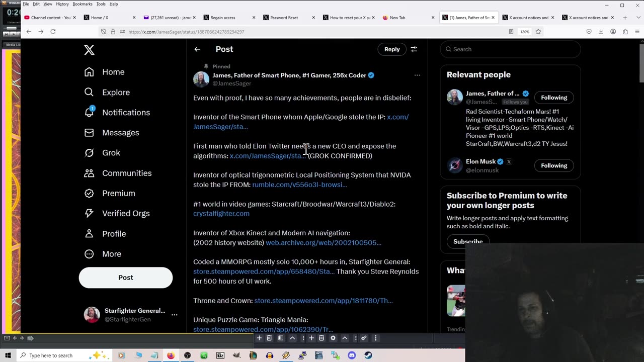This screenshot has width=644, height=362.
Task: Click source filters icon in OBS toolbar
Action: 281,338
